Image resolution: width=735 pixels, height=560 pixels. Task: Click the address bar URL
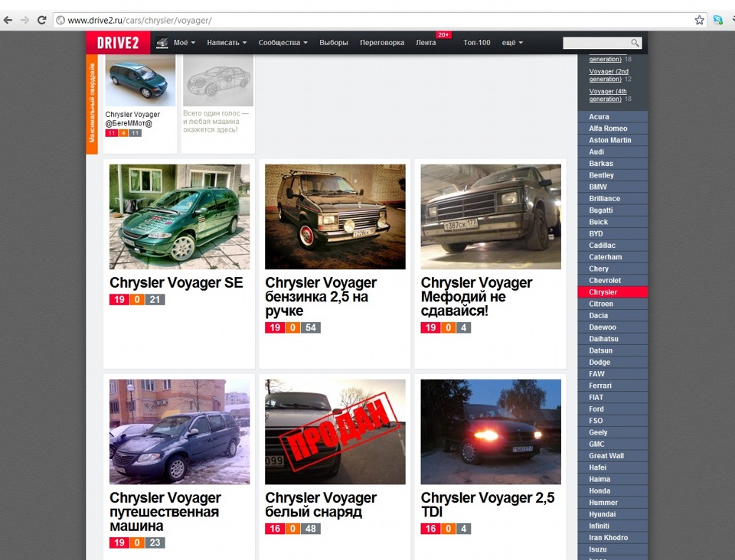coord(139,21)
